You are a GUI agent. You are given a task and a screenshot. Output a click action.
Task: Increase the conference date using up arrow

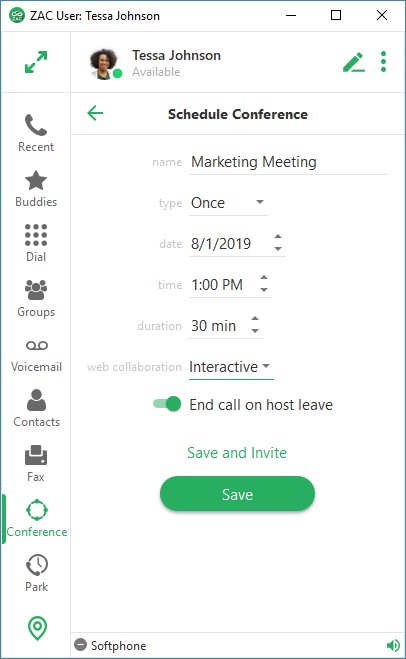click(278, 237)
